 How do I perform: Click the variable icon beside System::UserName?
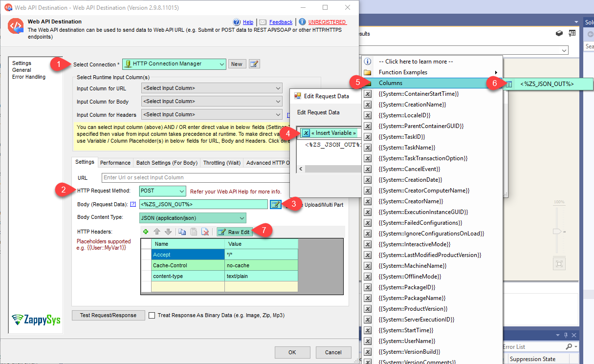[x=368, y=341]
